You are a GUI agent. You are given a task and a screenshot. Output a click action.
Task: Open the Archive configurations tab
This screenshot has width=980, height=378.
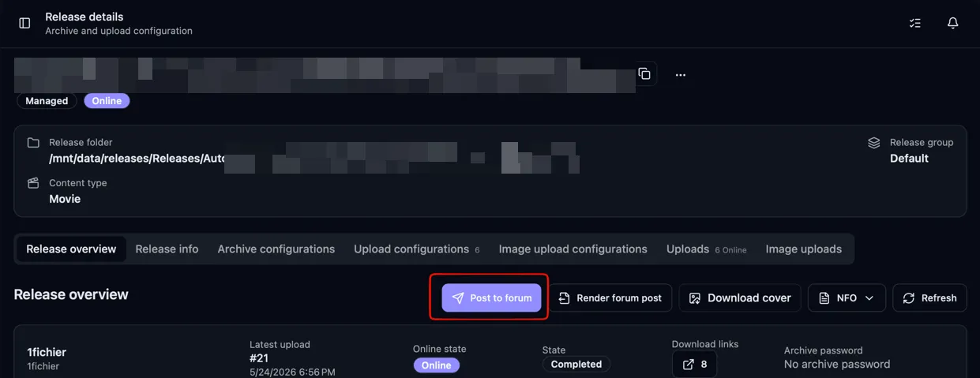(276, 249)
